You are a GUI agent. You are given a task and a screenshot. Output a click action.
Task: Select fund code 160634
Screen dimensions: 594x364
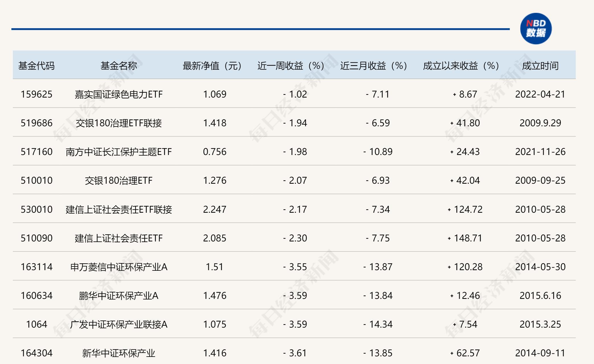pyautogui.click(x=36, y=295)
